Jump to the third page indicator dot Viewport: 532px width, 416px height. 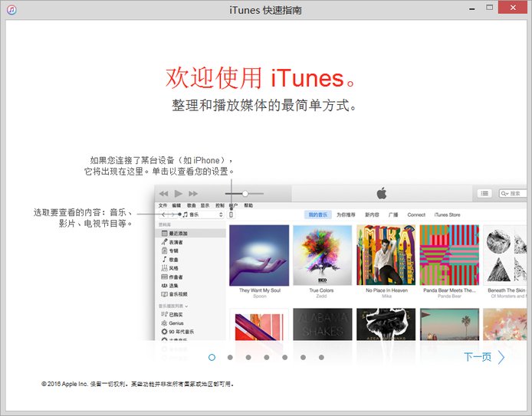pos(248,357)
